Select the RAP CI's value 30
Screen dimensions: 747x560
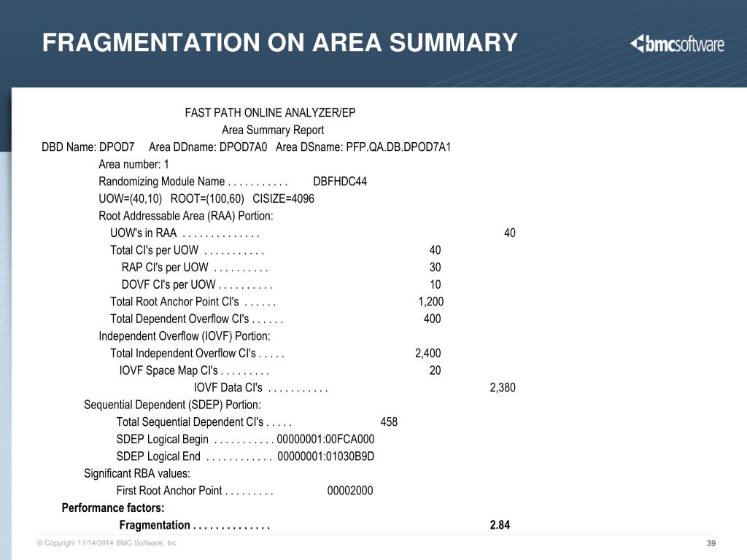(435, 267)
